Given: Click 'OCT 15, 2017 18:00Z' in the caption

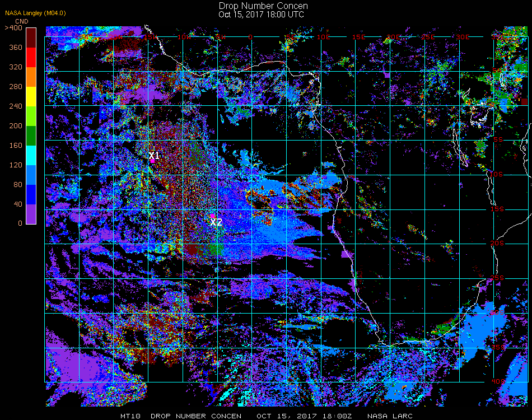Looking at the screenshot, I should [x=304, y=416].
